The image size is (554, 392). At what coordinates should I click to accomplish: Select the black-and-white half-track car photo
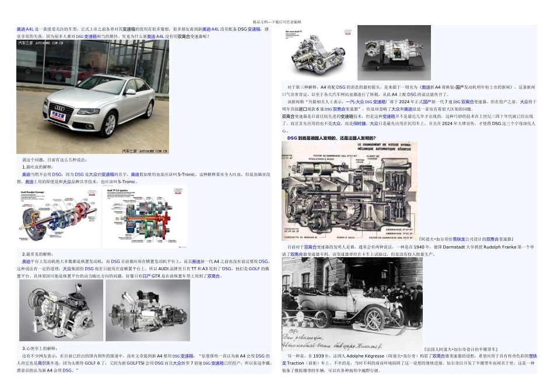coord(352,304)
